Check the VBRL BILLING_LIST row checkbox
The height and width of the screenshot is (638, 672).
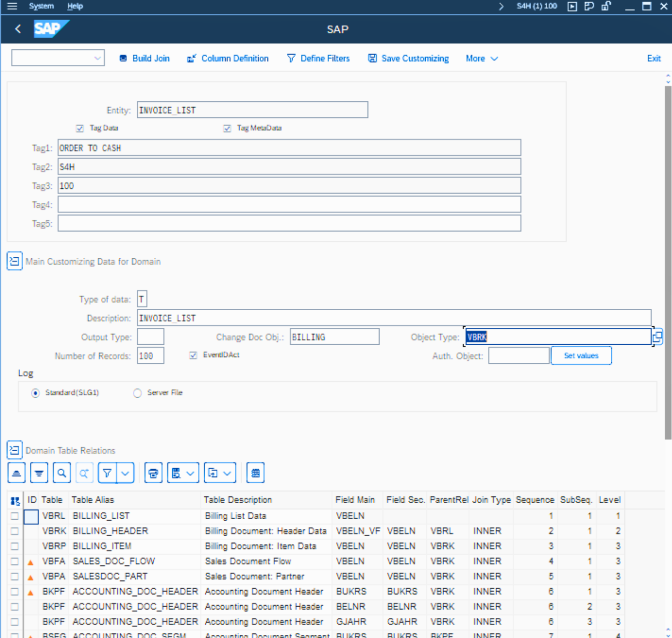coord(15,516)
